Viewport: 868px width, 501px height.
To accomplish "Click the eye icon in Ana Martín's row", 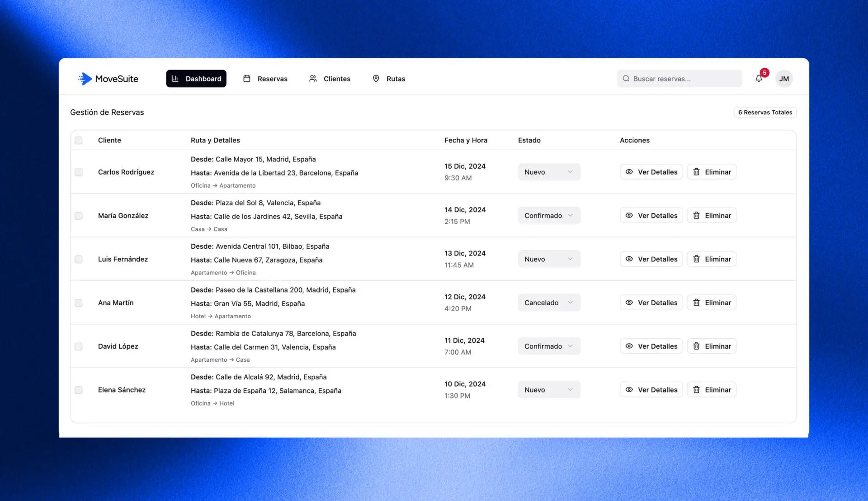I will tap(629, 302).
